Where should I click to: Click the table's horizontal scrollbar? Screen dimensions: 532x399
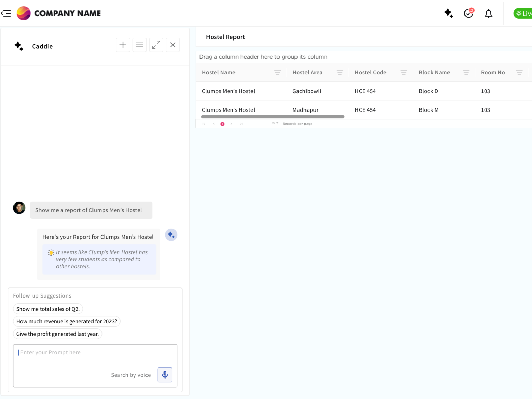(x=273, y=117)
